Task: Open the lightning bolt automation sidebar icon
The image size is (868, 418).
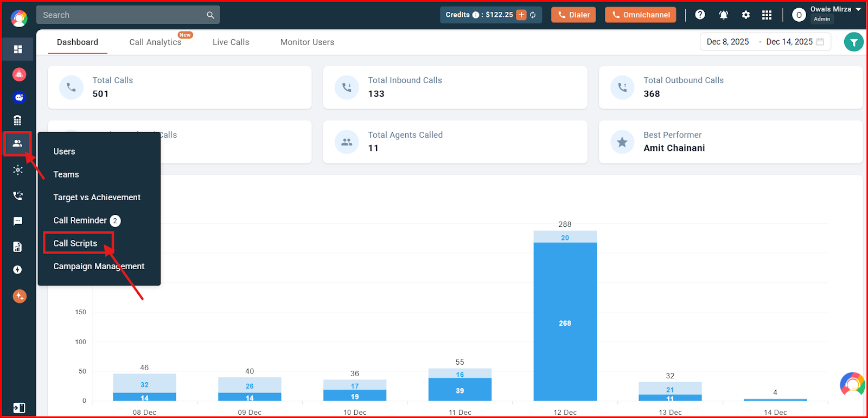Action: pos(17,270)
